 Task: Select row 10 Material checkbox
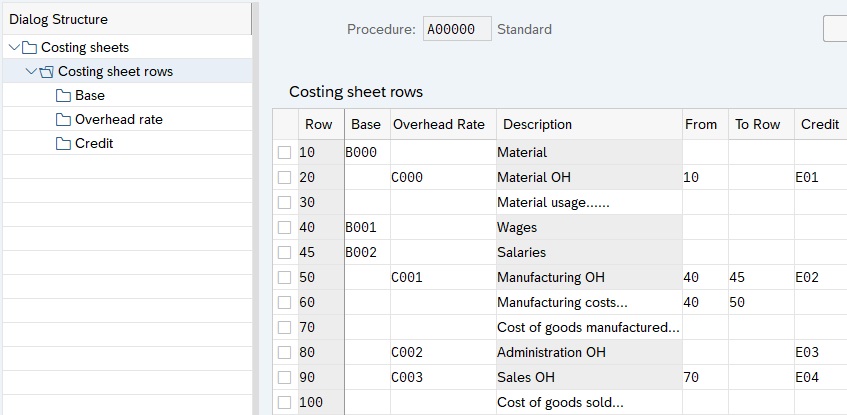pos(285,153)
